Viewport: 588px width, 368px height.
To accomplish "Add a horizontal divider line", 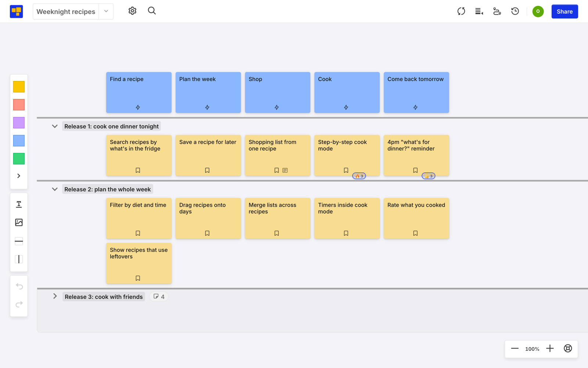I will pos(19,241).
